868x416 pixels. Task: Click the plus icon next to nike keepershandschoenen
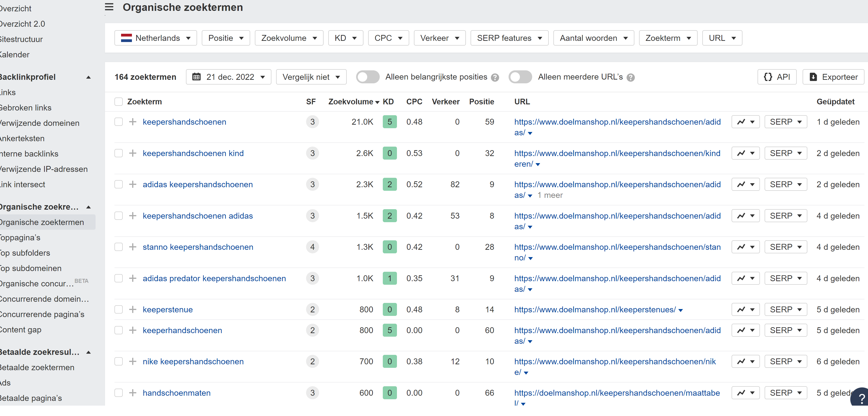[x=133, y=361]
